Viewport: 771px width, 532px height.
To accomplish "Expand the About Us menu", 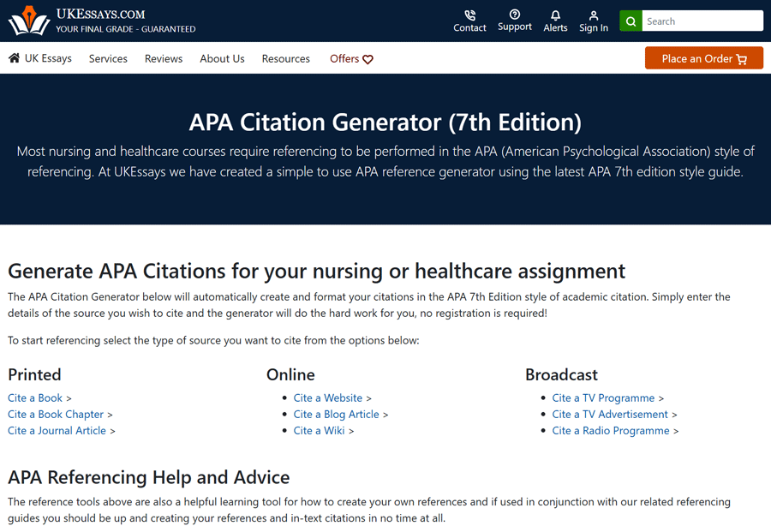I will 222,58.
